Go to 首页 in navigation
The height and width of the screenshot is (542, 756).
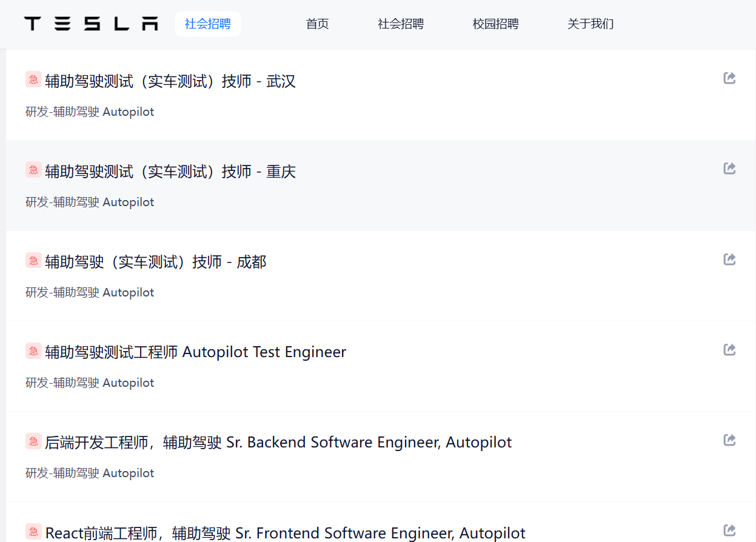coord(317,24)
